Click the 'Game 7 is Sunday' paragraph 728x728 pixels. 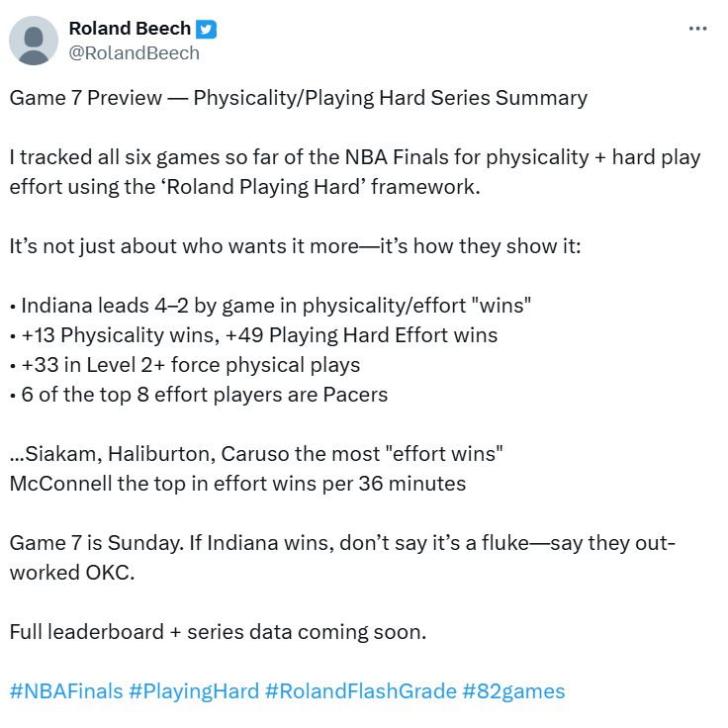[x=342, y=558]
